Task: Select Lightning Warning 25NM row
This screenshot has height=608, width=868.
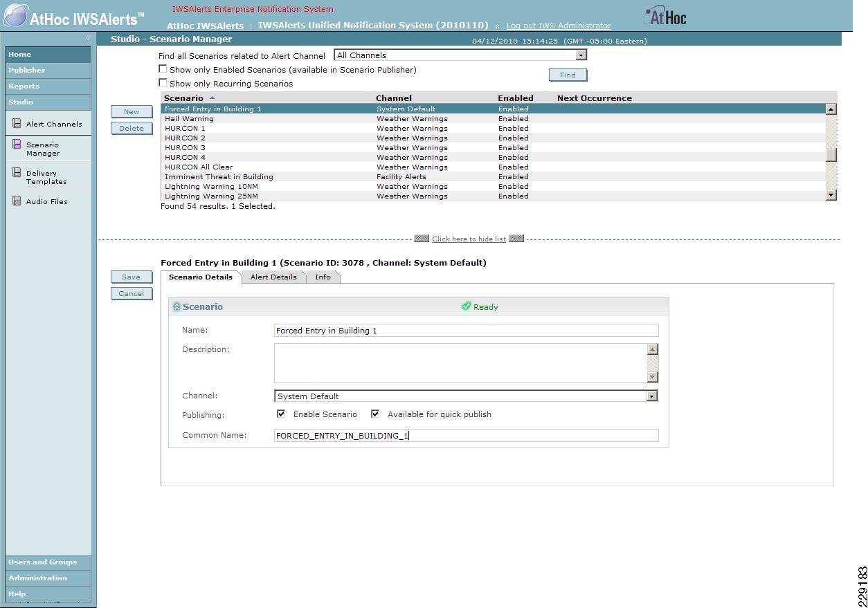Action: click(494, 196)
